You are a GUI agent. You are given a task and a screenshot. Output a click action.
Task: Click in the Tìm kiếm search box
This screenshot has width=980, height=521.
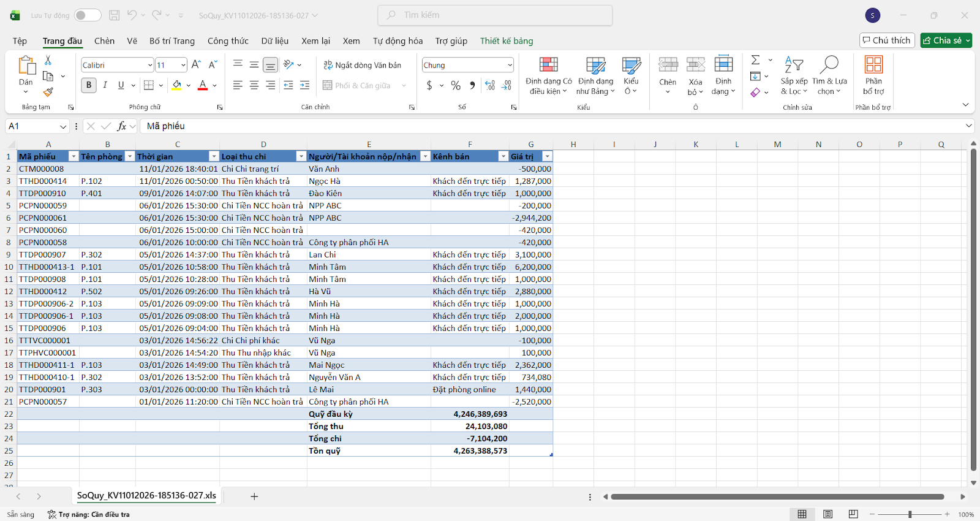pos(495,15)
